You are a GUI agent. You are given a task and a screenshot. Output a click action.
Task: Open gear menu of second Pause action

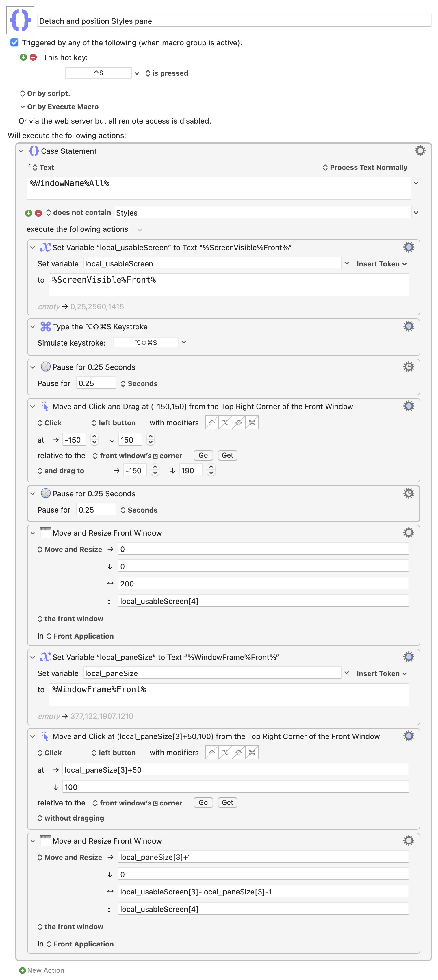pos(408,493)
